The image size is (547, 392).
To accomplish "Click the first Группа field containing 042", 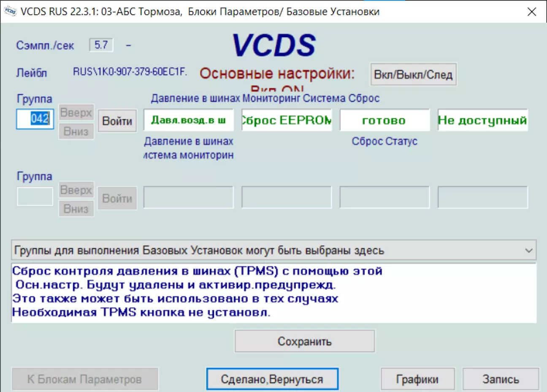I will click(35, 119).
